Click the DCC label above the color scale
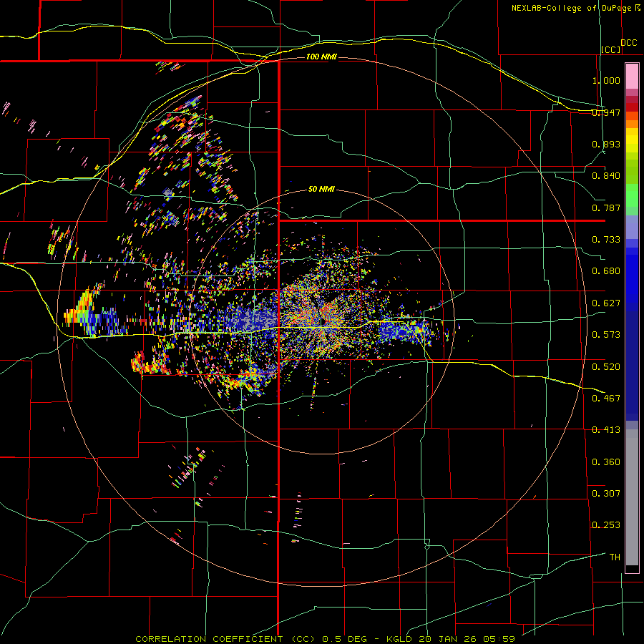This screenshot has height=644, width=644. [x=628, y=43]
